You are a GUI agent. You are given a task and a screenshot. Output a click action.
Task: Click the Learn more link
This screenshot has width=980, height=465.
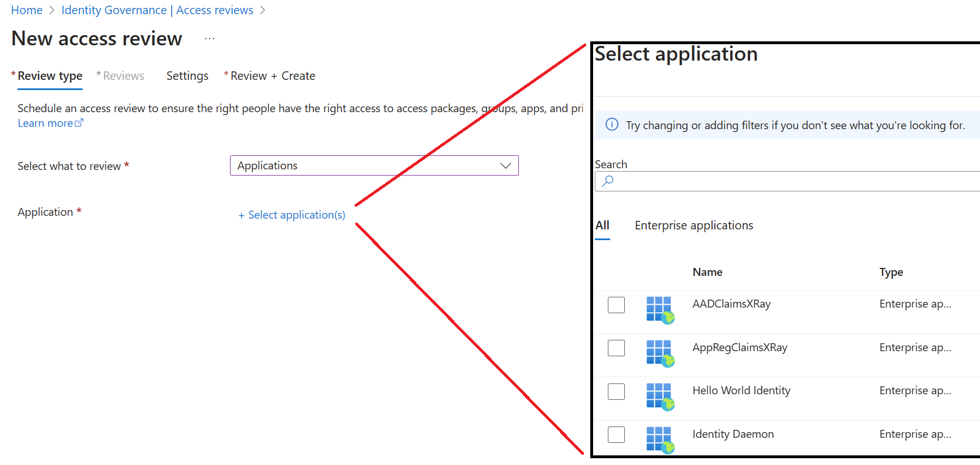tap(45, 123)
